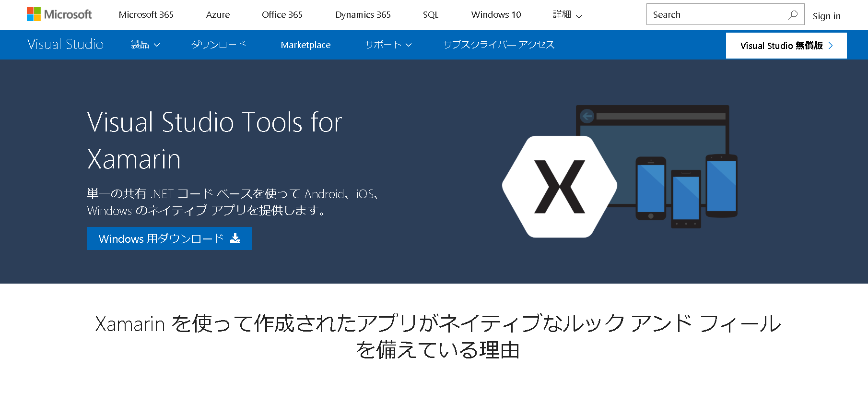
Task: Click the devices illustration image
Action: point(620,171)
